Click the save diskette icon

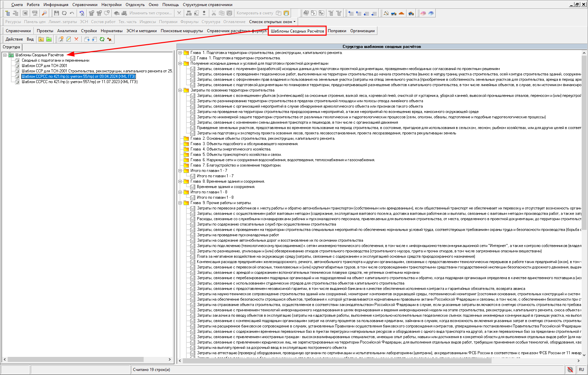click(56, 13)
